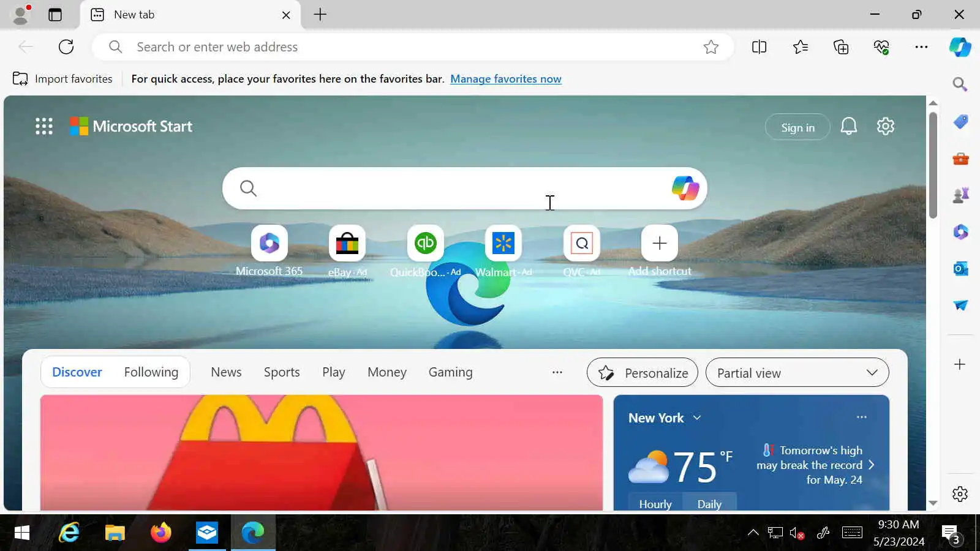
Task: Open the taskbar clock and date
Action: point(899,533)
